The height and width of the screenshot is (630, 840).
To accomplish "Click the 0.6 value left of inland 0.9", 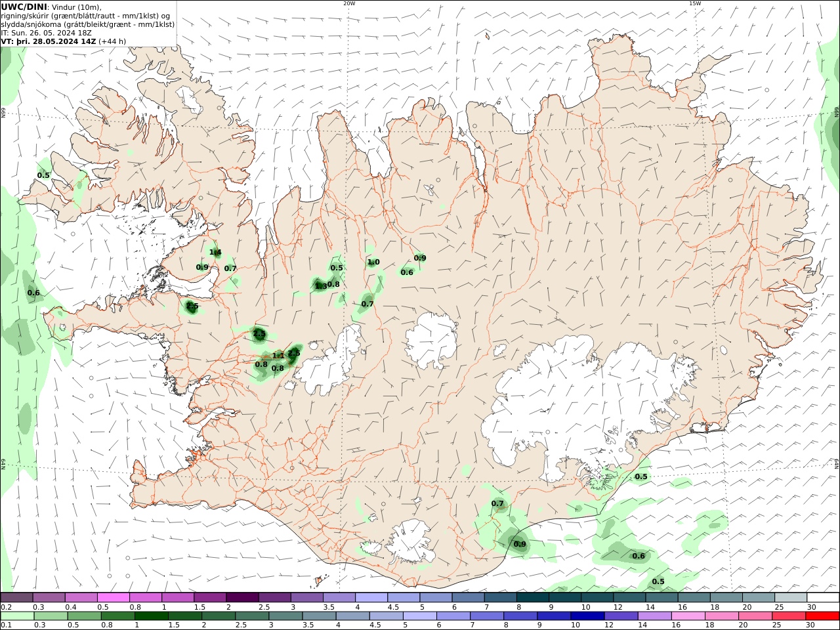I will pyautogui.click(x=407, y=273).
